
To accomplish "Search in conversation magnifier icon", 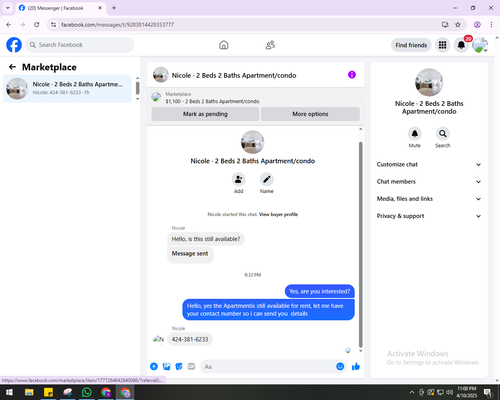I will click(443, 134).
